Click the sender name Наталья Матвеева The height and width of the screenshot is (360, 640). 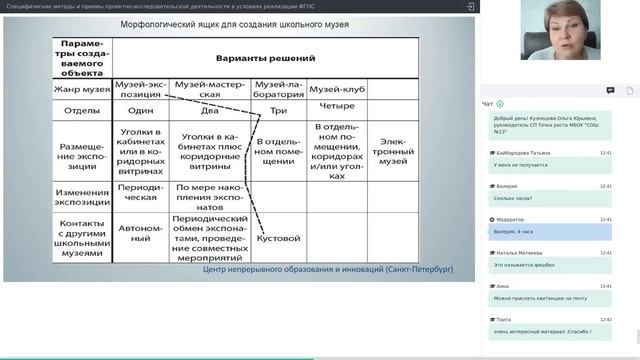pyautogui.click(x=519, y=253)
